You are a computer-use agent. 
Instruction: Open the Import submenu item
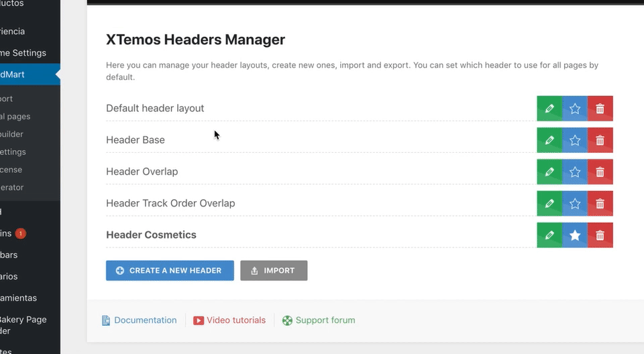7,99
